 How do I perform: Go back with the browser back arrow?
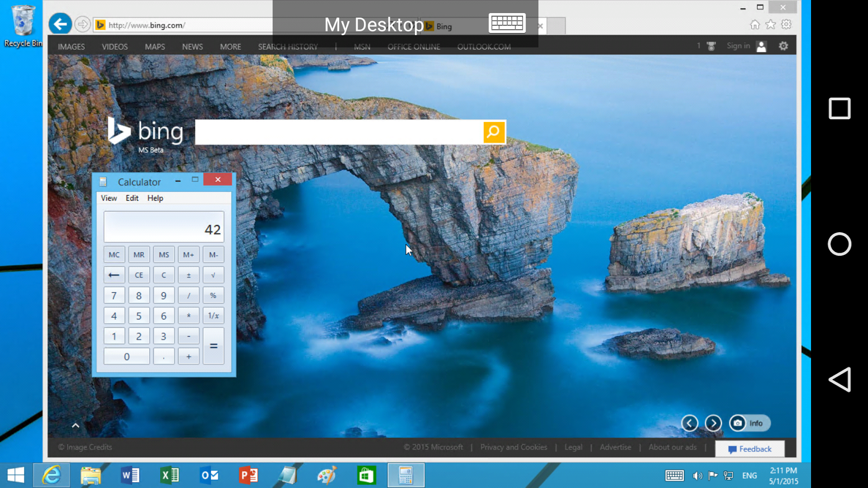[60, 24]
